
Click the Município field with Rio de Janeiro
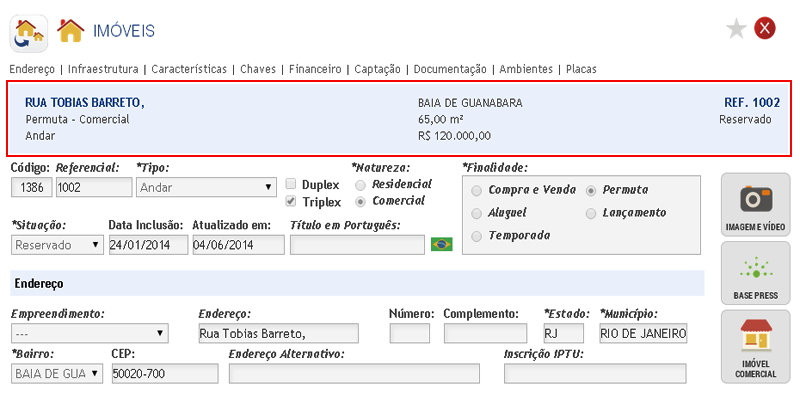643,333
